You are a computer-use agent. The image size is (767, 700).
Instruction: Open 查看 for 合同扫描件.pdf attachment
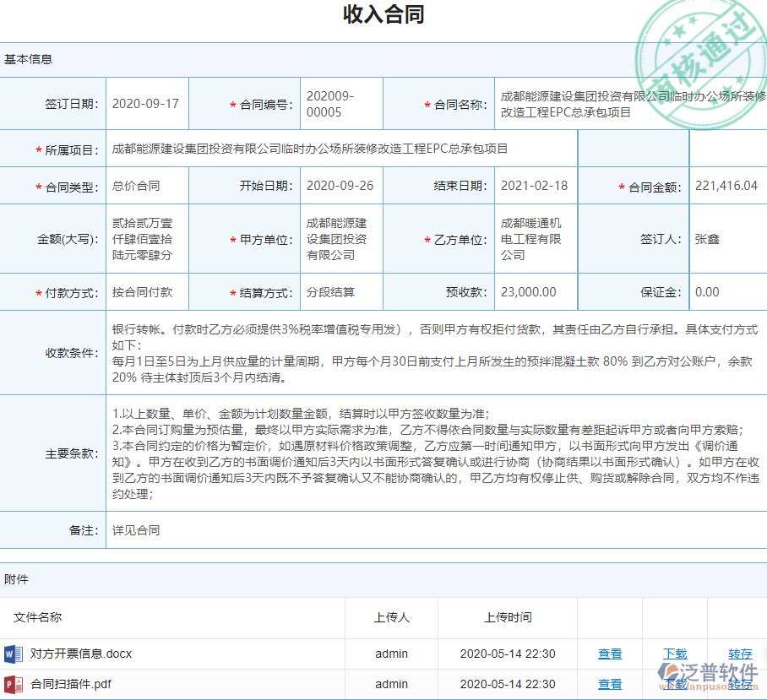[x=610, y=684]
